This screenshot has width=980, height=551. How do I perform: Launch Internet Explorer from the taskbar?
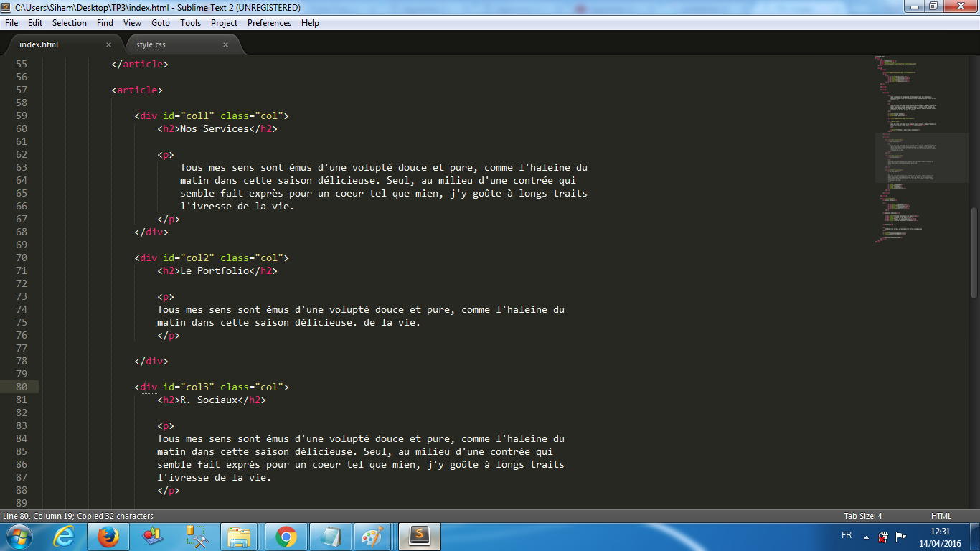(x=65, y=536)
